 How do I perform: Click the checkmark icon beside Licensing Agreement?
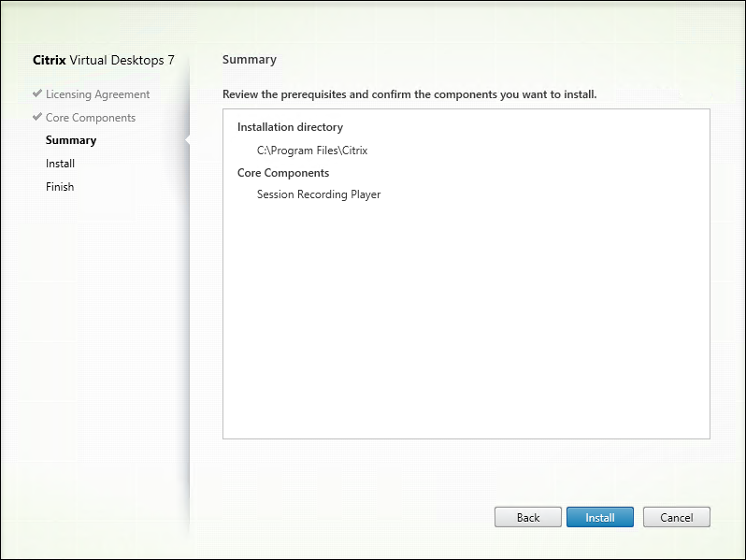(37, 94)
